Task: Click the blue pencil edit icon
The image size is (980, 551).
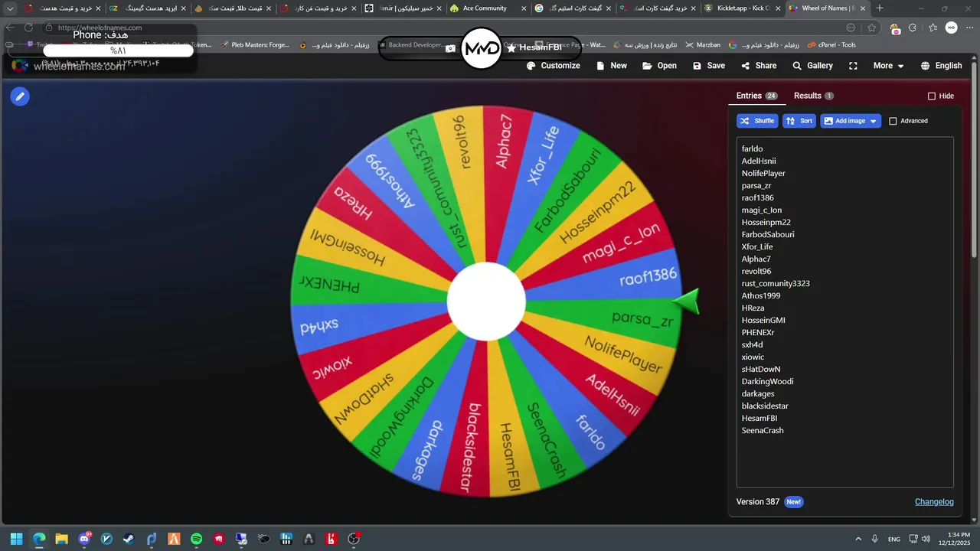Action: (x=20, y=96)
